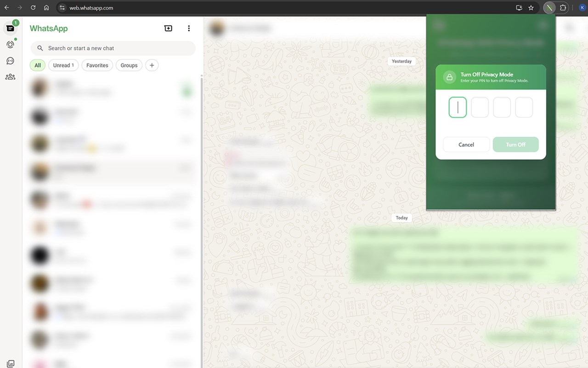Click the Turn Off button
This screenshot has width=588, height=368.
coord(516,144)
